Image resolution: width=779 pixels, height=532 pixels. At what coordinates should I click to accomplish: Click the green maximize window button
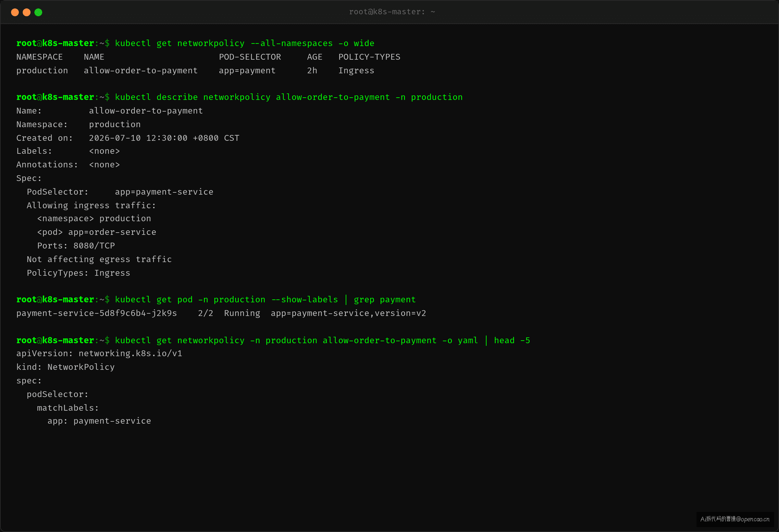(38, 12)
